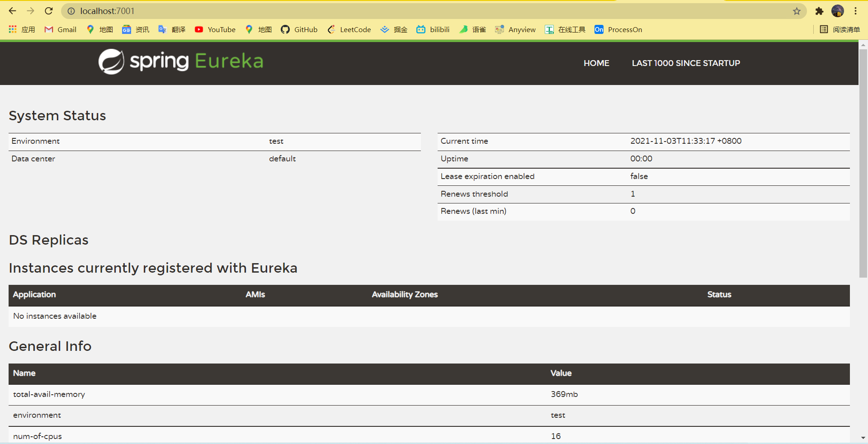
Task: Open the Gmail bookmark
Action: [x=60, y=29]
